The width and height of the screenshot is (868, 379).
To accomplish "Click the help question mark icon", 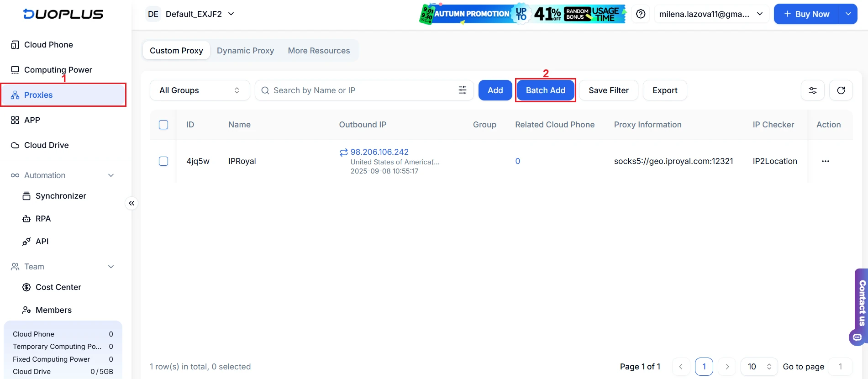I will tap(641, 14).
